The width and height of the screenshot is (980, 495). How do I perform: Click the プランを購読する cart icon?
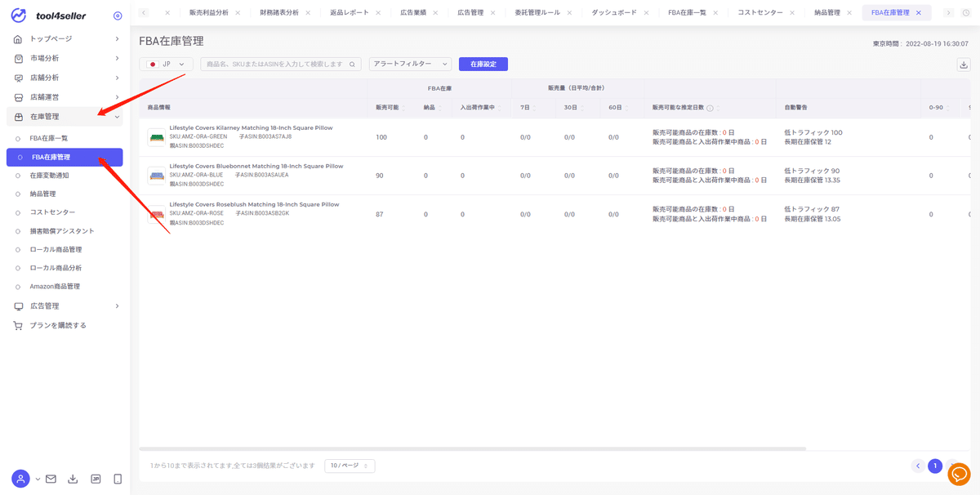pos(18,324)
